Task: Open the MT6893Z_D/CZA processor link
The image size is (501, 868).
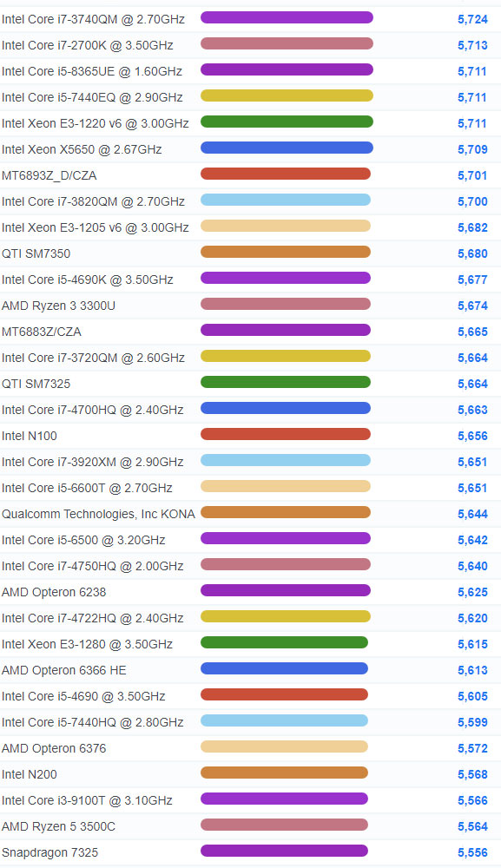Action: [49, 175]
